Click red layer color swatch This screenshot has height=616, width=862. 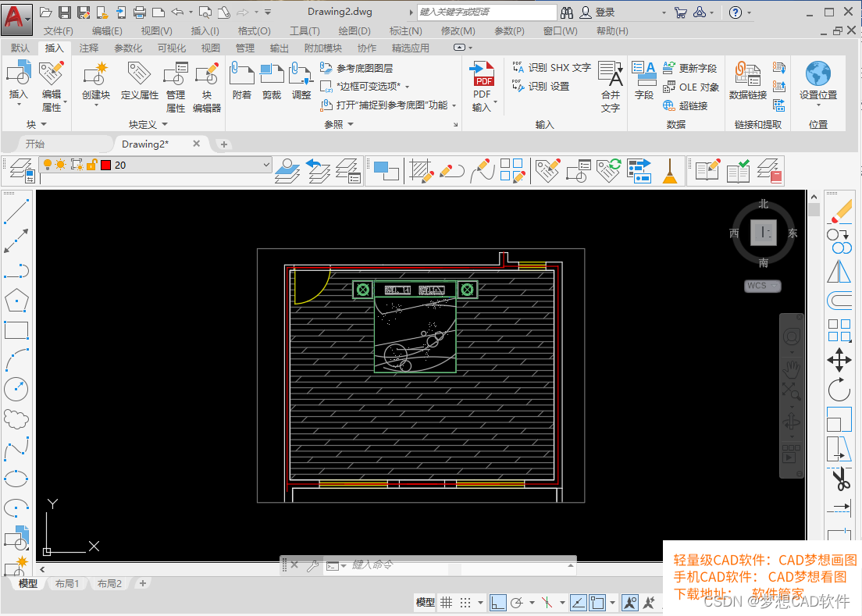point(105,165)
